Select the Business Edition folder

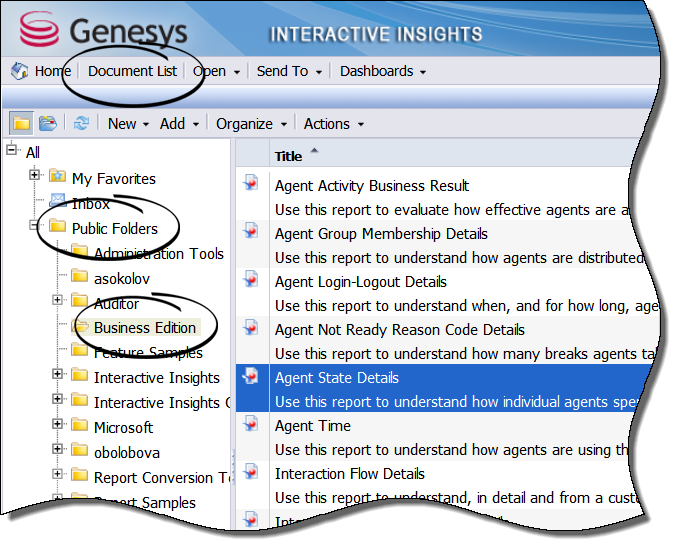click(x=144, y=328)
